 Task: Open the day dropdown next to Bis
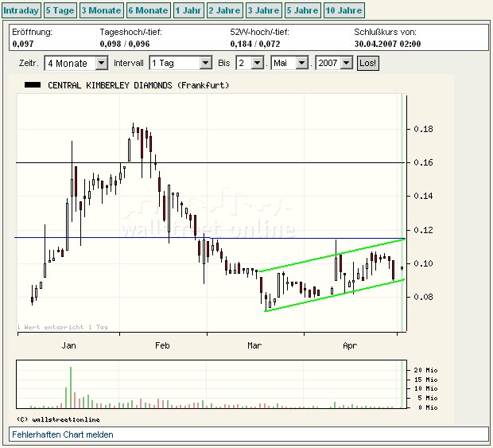tap(249, 62)
